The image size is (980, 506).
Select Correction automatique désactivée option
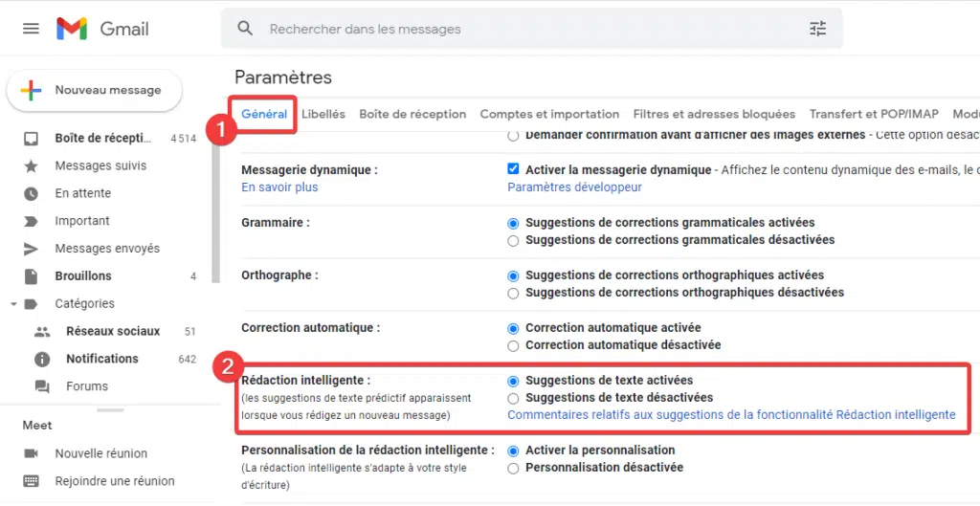(513, 345)
